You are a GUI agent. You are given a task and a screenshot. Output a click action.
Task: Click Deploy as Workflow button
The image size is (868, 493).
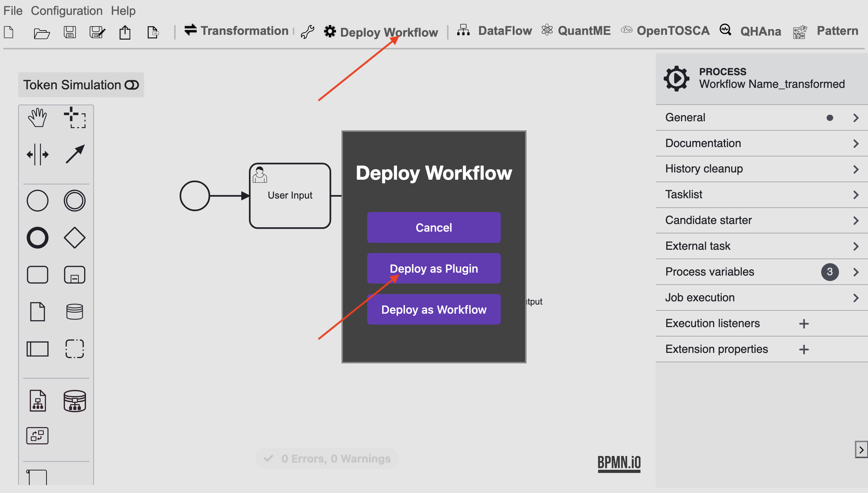[434, 310]
